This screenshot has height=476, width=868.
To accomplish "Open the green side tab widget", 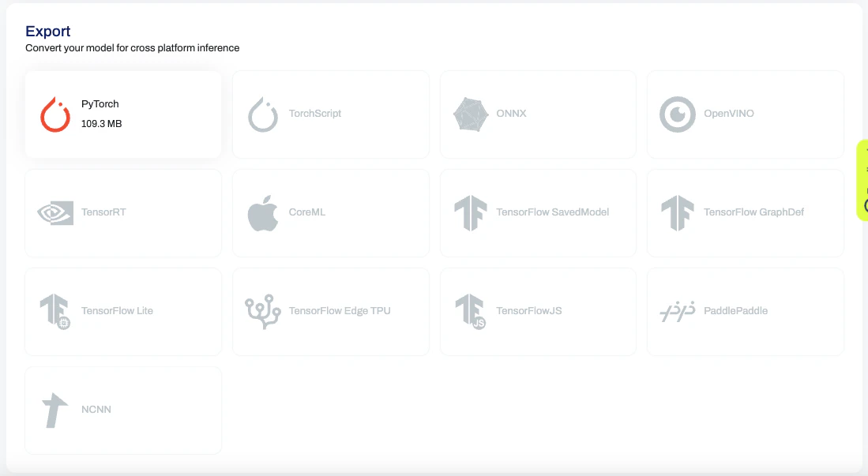I will click(862, 181).
